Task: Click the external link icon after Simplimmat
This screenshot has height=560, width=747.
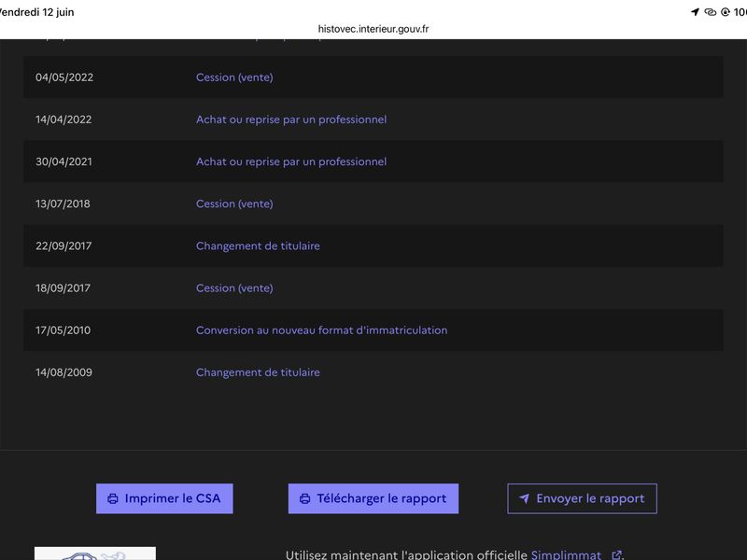Action: pyautogui.click(x=616, y=554)
